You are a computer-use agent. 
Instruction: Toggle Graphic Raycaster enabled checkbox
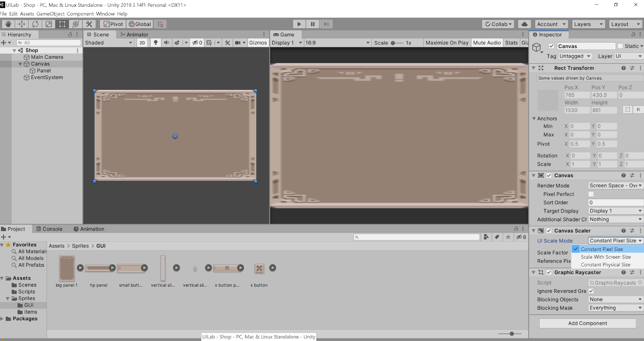549,272
